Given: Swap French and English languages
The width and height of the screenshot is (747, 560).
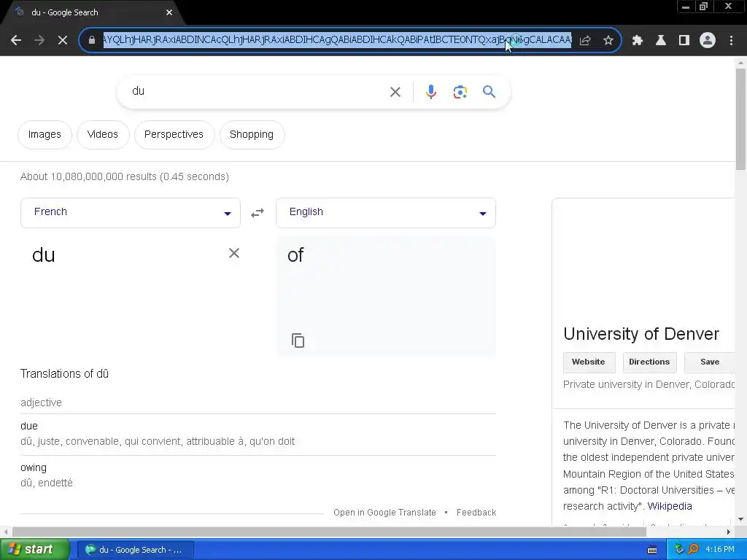Looking at the screenshot, I should tap(258, 212).
